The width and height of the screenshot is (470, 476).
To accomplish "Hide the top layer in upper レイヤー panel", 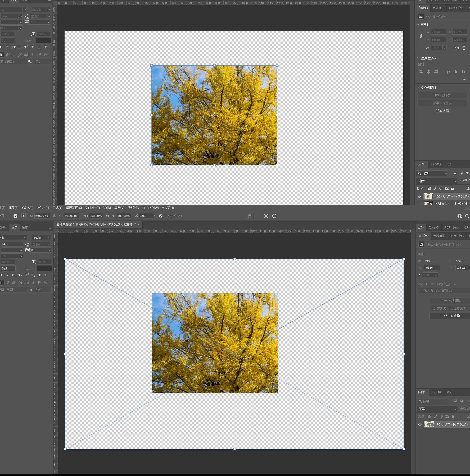I will [x=419, y=196].
